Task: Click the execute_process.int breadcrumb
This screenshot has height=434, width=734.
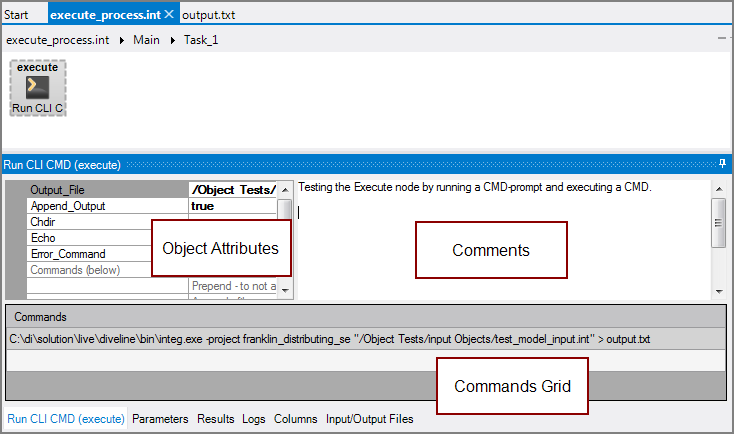Action: pyautogui.click(x=58, y=40)
